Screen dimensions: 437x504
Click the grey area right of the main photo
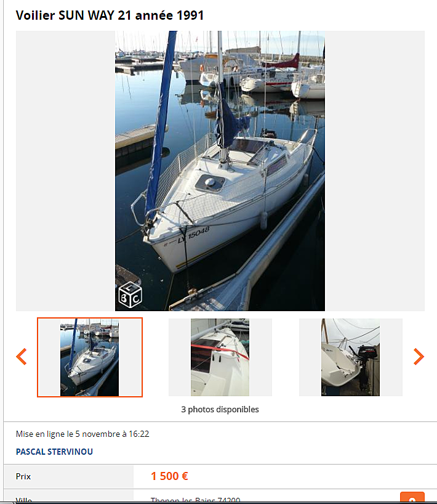point(375,171)
